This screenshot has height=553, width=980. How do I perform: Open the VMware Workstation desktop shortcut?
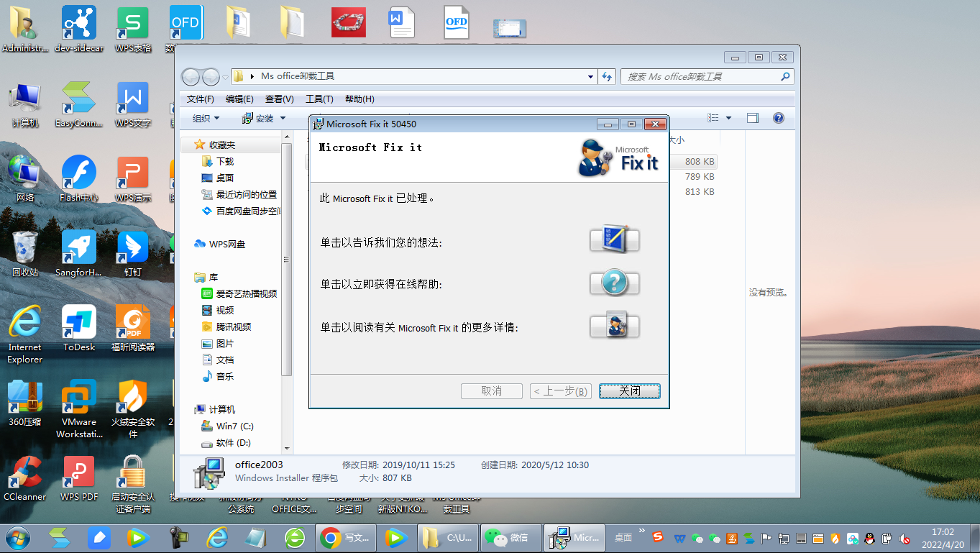(79, 408)
